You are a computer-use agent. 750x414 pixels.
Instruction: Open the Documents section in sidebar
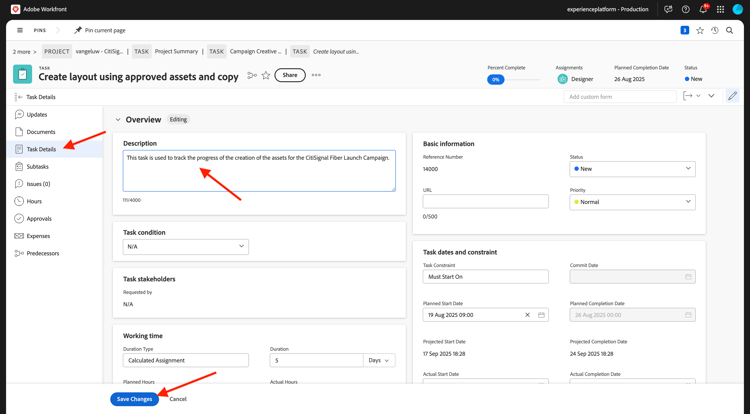tap(41, 132)
